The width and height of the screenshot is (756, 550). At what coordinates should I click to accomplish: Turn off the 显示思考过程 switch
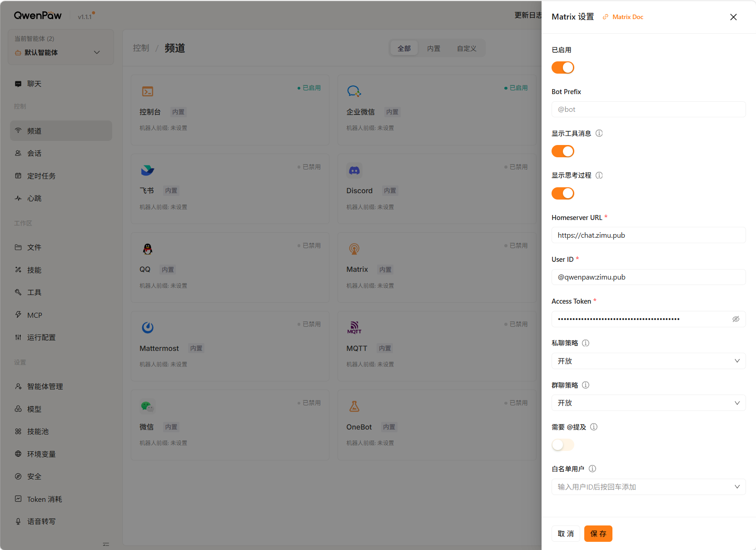coord(563,194)
